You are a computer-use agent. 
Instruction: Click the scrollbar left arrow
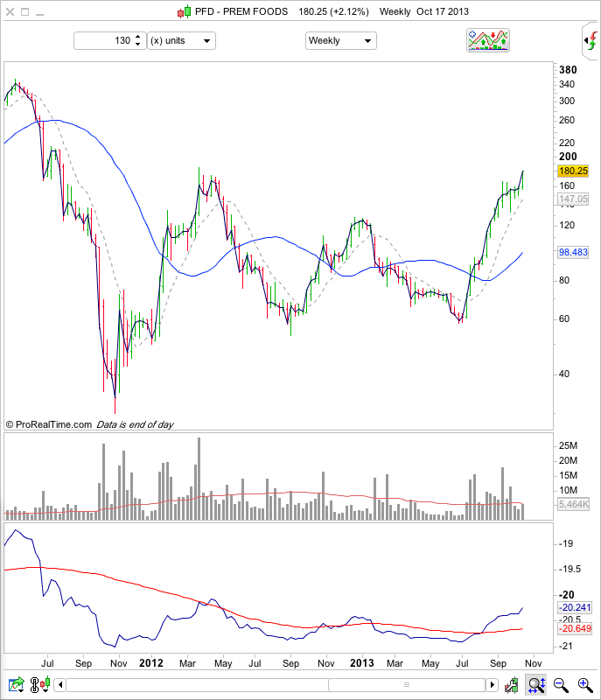coord(60,684)
